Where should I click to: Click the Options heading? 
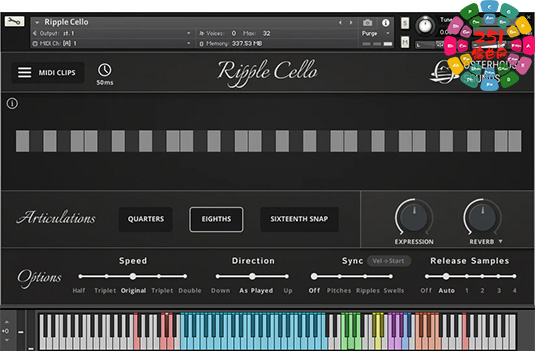coord(40,278)
